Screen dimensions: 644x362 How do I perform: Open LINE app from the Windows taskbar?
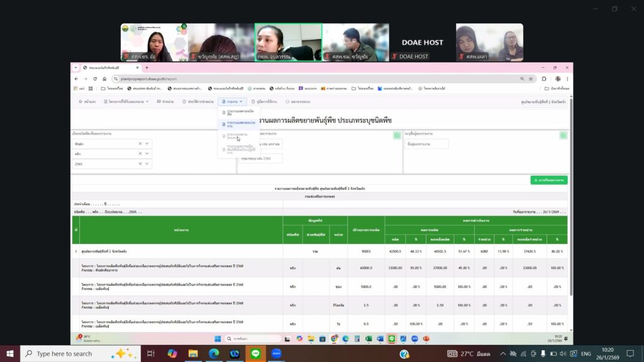pos(256,354)
